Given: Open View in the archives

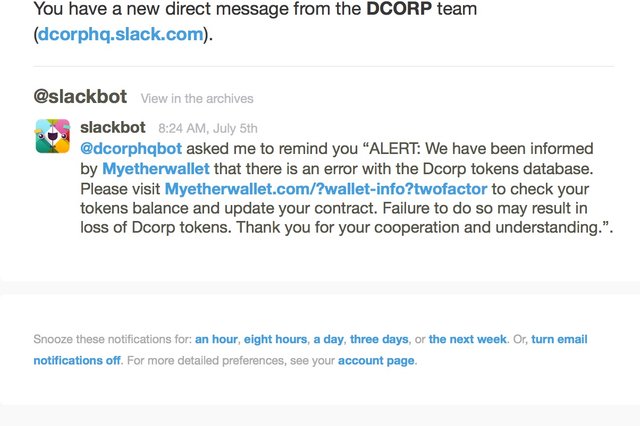Looking at the screenshot, I should click(197, 99).
